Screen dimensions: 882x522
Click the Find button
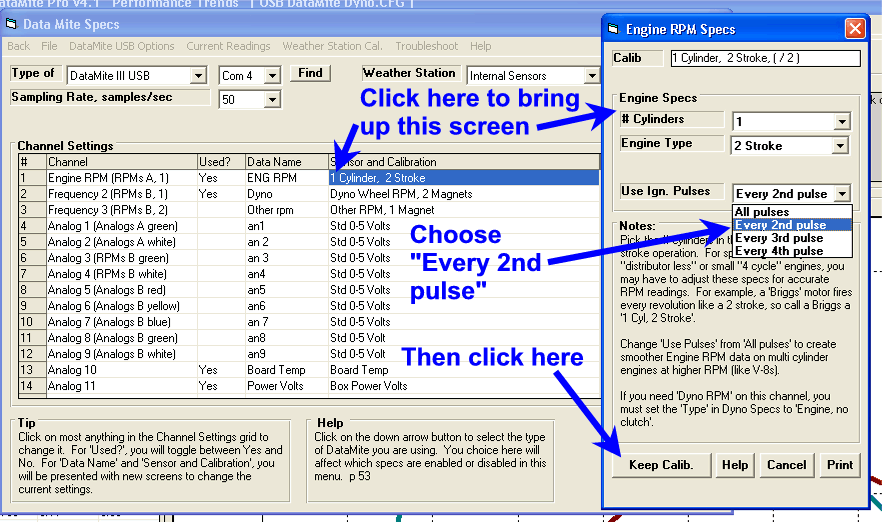coord(310,73)
